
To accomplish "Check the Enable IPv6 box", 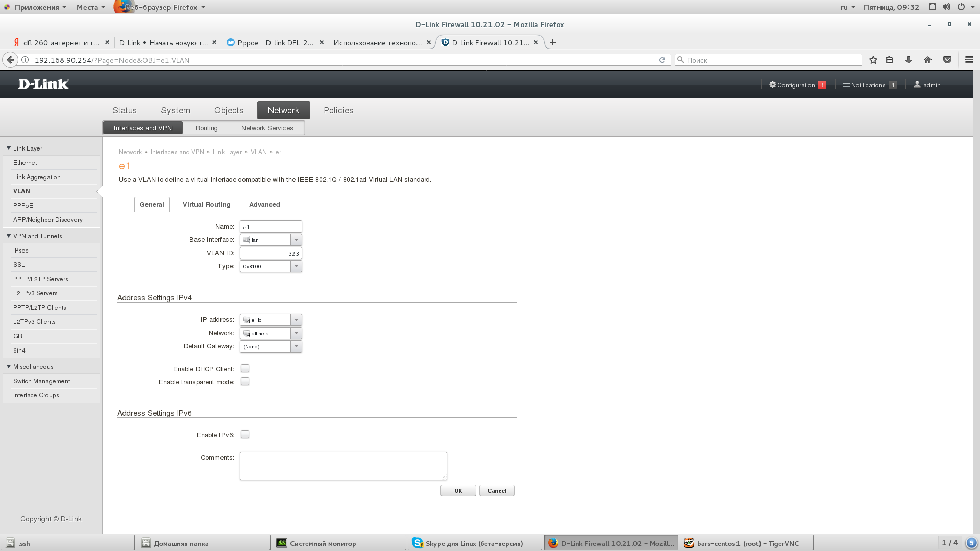I will (x=245, y=435).
